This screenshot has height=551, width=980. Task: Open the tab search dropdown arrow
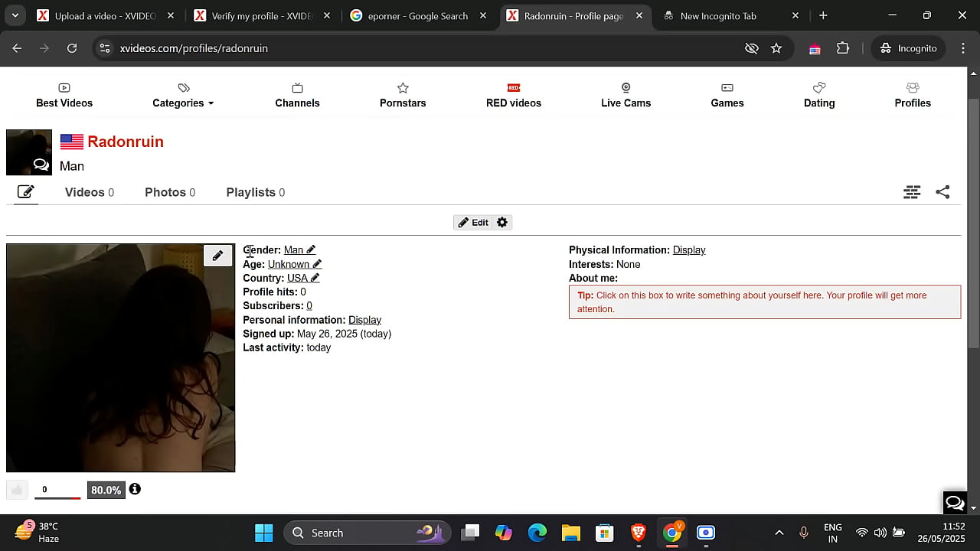coord(15,15)
